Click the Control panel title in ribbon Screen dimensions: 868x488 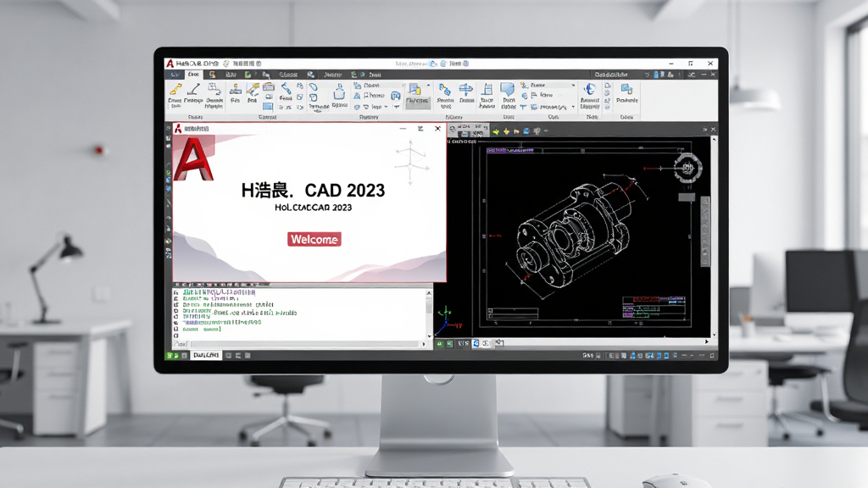pos(267,117)
